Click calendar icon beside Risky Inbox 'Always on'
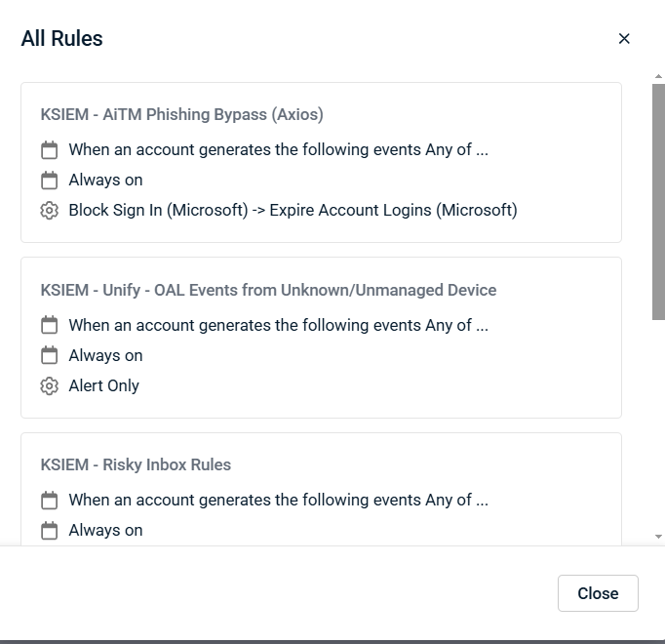This screenshot has height=644, width=665. click(50, 531)
